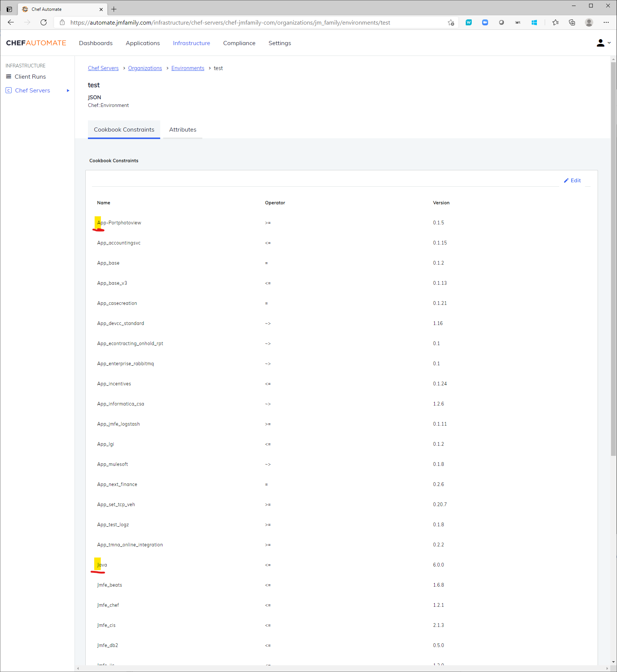Click the horizontal scrollbar right arrow
The height and width of the screenshot is (672, 617).
(607, 669)
